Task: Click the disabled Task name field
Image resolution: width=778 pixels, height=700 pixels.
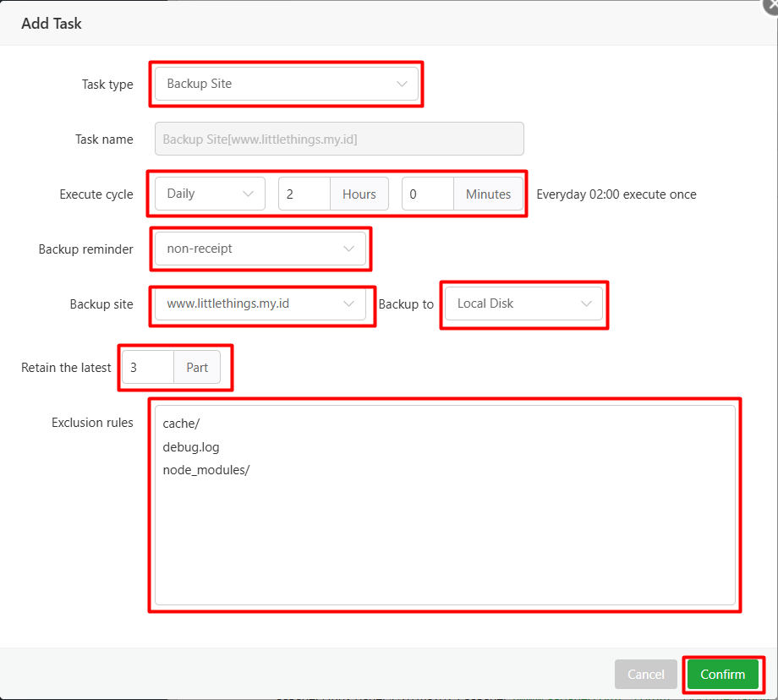Action: pos(338,139)
